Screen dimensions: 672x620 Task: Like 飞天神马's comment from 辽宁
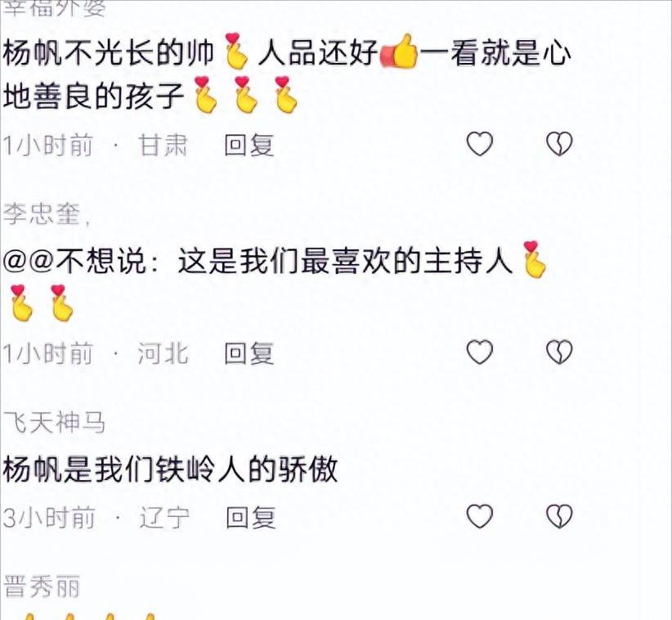(x=480, y=516)
